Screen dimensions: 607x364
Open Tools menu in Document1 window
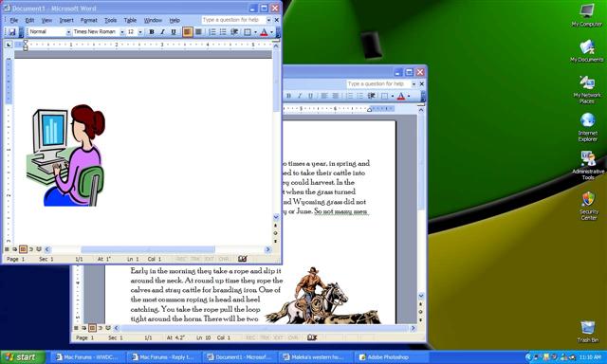pyautogui.click(x=110, y=20)
